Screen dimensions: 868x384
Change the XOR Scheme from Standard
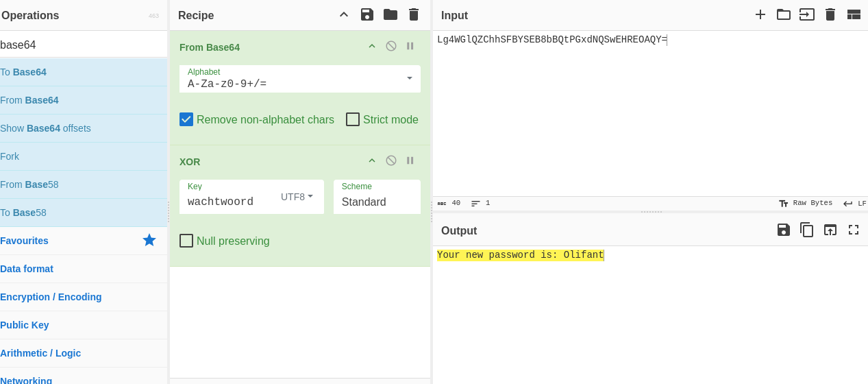click(x=376, y=202)
